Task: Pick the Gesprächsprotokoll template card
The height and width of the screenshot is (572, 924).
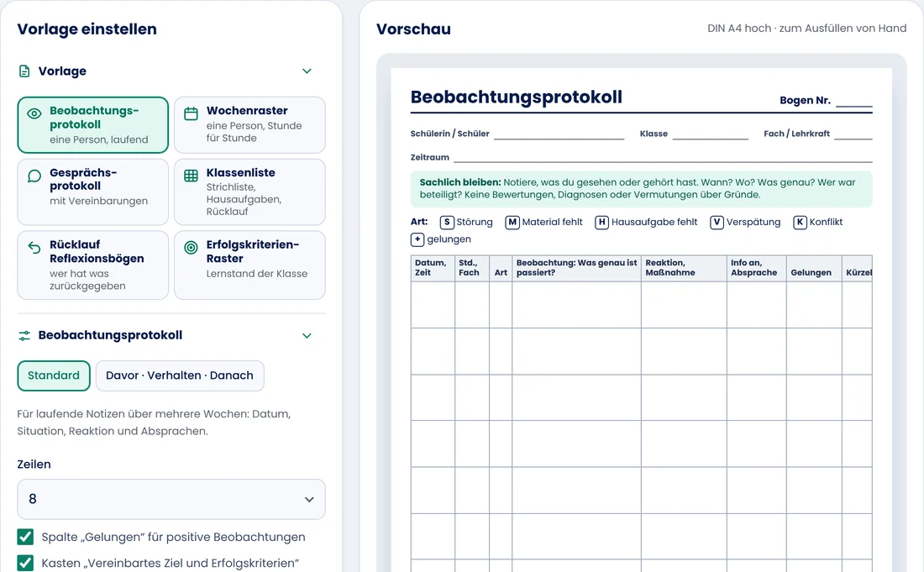Action: pos(93,192)
